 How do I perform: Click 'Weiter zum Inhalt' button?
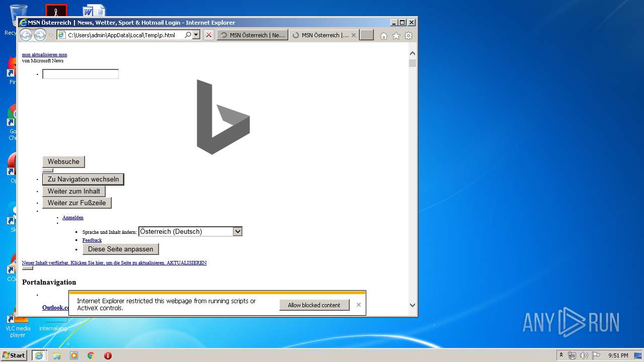74,191
